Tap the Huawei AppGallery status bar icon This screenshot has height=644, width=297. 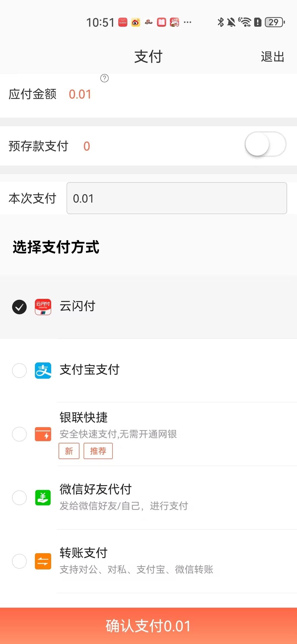click(123, 22)
